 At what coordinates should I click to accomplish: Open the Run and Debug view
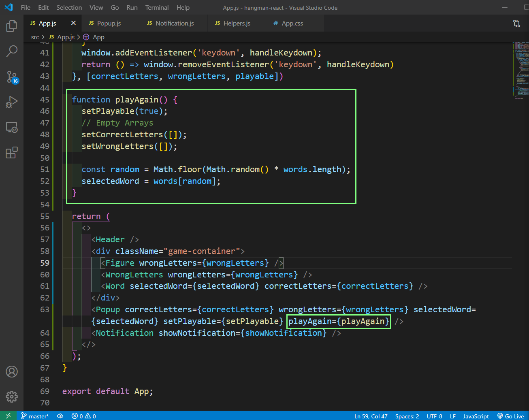click(x=12, y=102)
